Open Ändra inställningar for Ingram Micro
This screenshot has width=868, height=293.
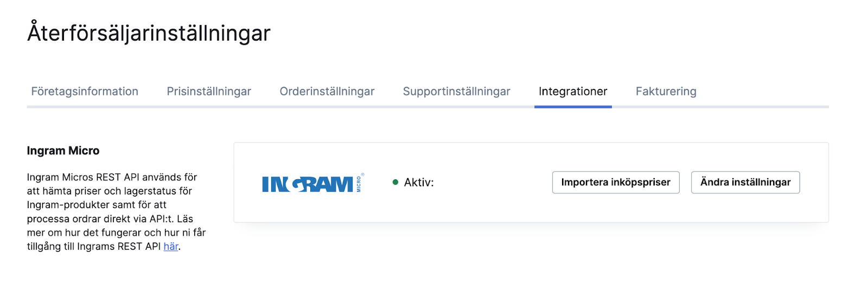[745, 183]
